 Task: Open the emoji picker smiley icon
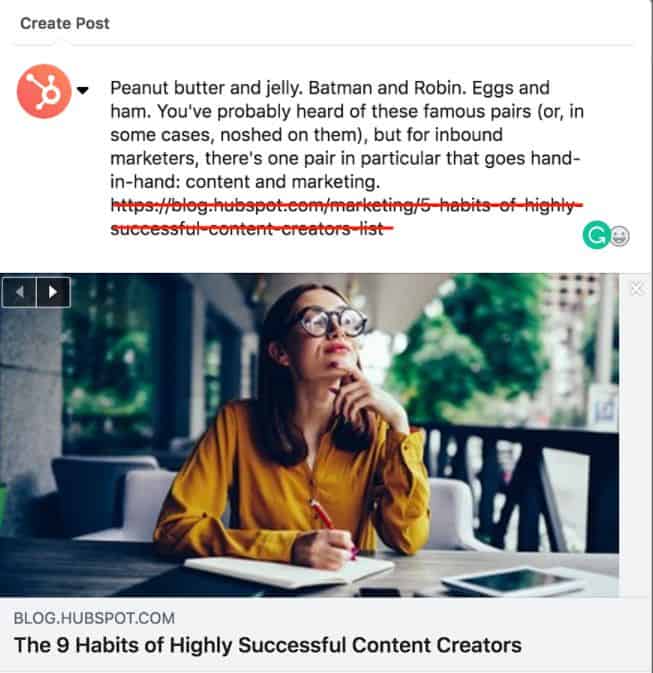tap(619, 238)
